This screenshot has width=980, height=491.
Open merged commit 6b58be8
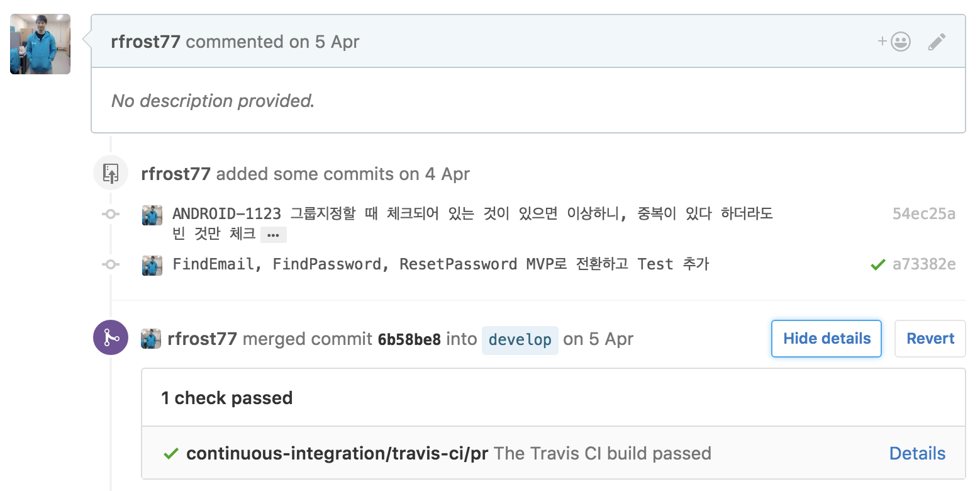click(x=409, y=339)
